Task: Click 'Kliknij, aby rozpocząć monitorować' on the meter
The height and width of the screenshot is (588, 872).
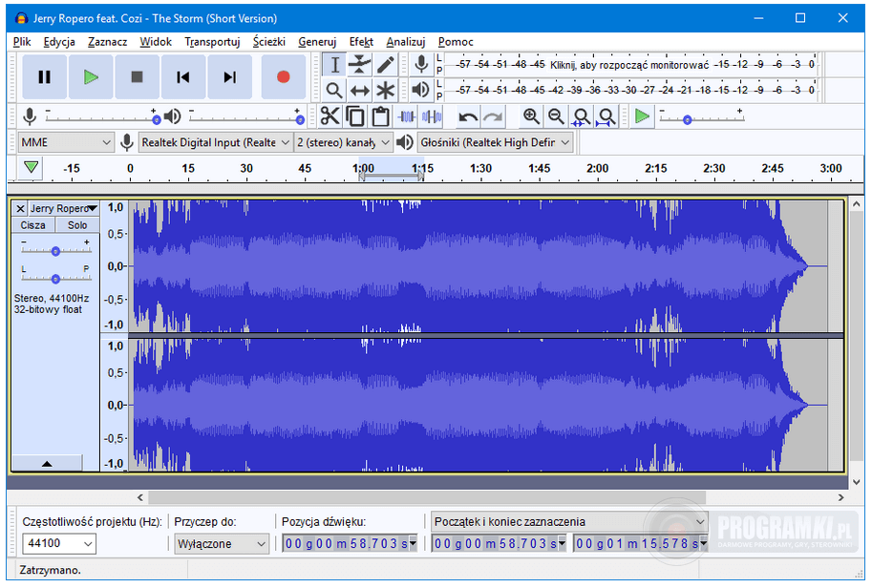Action: (629, 65)
